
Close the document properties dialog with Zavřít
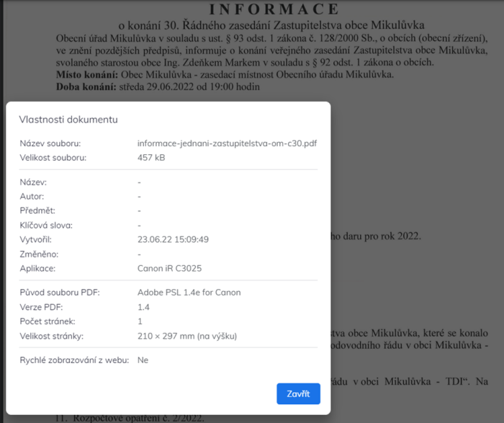pyautogui.click(x=298, y=393)
